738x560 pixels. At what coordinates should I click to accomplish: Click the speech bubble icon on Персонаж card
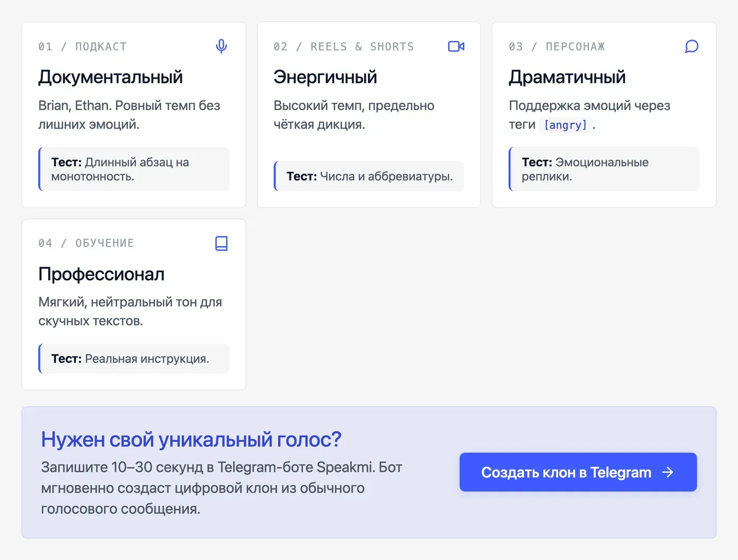(692, 46)
